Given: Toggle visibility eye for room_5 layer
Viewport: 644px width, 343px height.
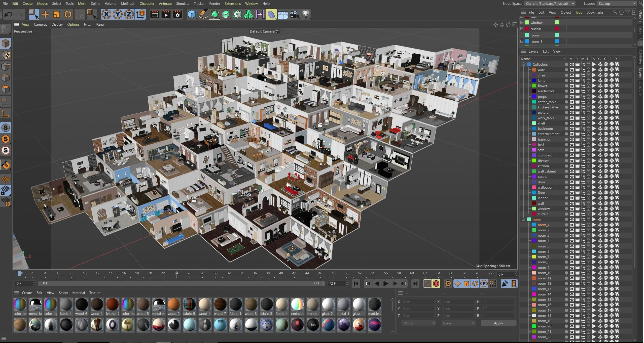Looking at the screenshot, I should pos(572,246).
